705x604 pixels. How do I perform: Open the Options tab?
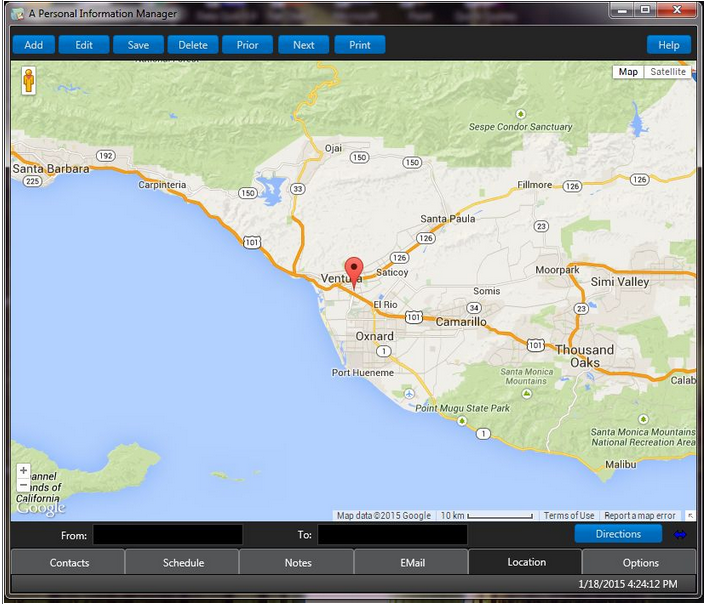(x=640, y=563)
